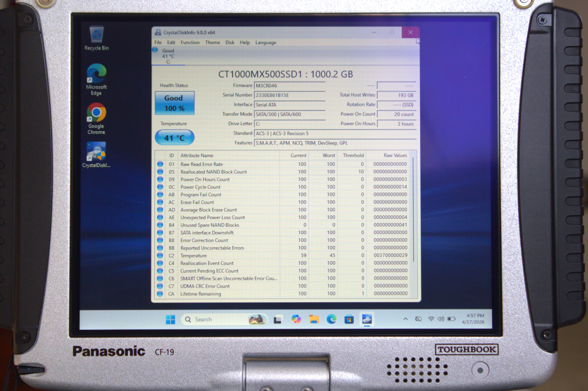Click status circle for Lifetime Remaining row

160,294
